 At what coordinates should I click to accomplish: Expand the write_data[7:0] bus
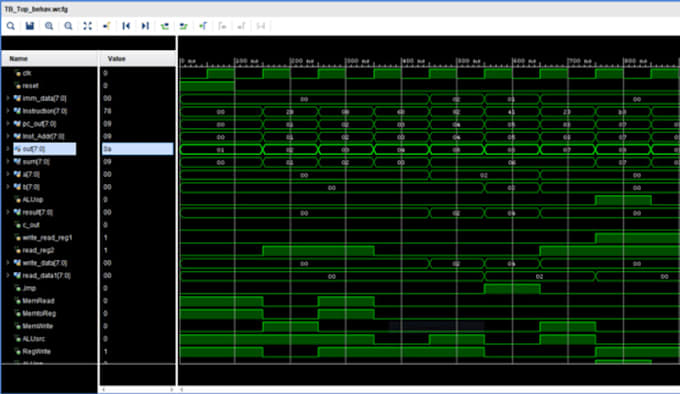tap(7, 263)
